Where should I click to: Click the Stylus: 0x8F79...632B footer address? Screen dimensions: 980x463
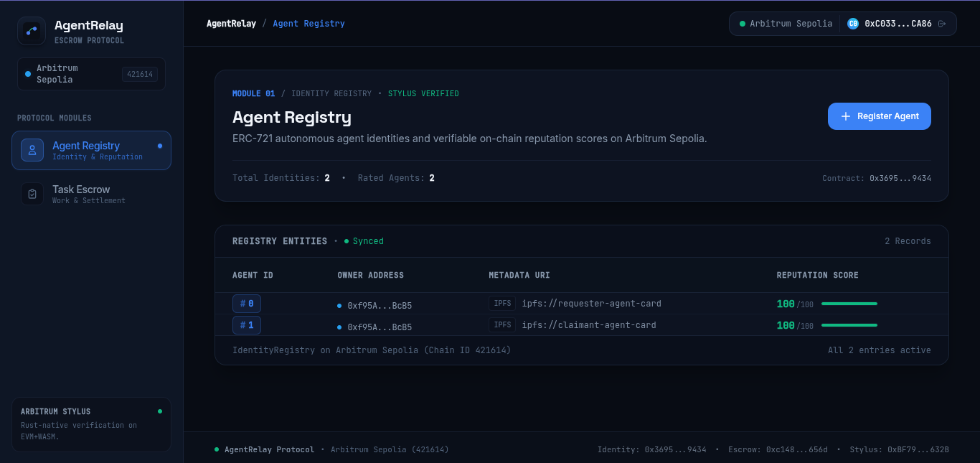coord(899,449)
